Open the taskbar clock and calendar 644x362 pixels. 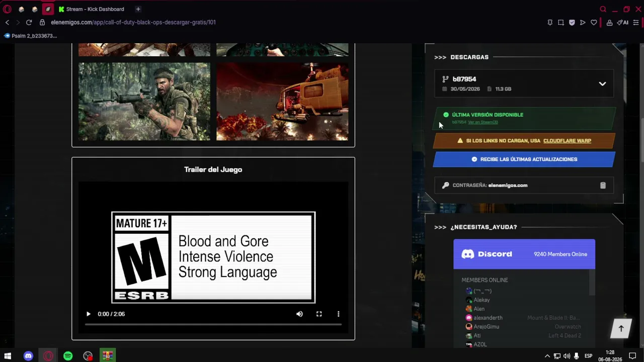click(x=610, y=356)
